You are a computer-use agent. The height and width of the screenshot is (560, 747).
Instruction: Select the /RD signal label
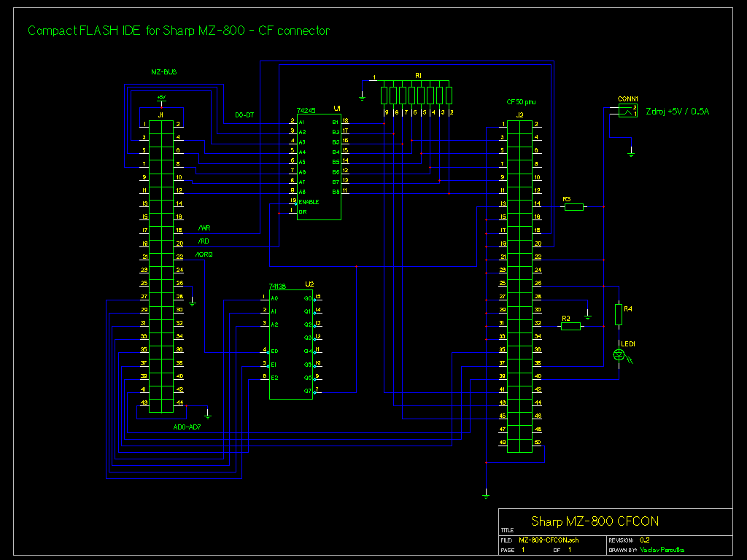point(204,241)
